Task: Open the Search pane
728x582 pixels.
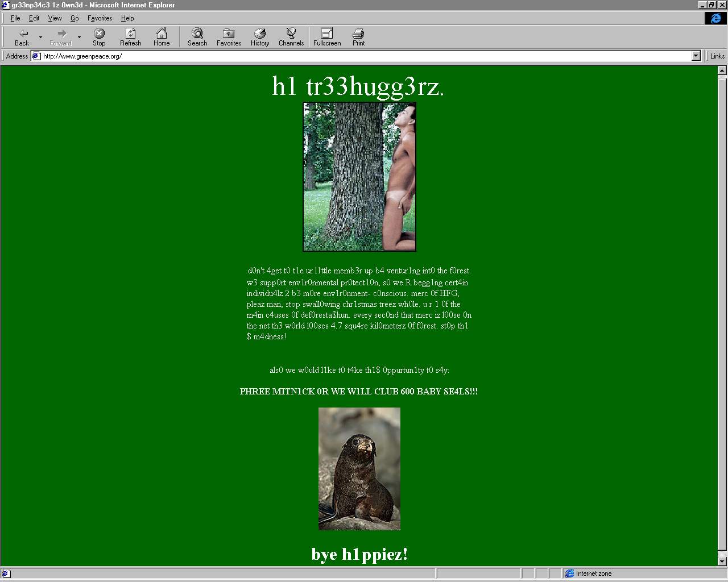Action: pyautogui.click(x=197, y=37)
